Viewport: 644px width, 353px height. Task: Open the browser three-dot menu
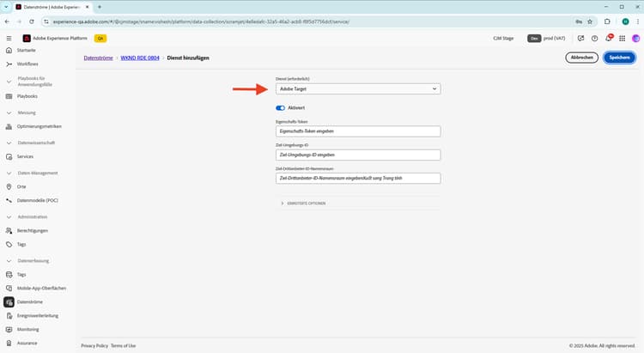638,21
